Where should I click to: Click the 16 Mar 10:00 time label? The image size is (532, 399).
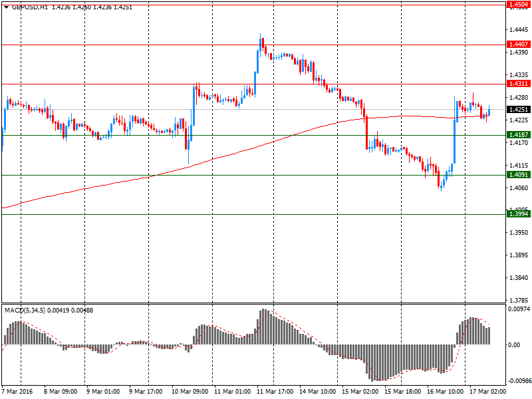[446, 391]
